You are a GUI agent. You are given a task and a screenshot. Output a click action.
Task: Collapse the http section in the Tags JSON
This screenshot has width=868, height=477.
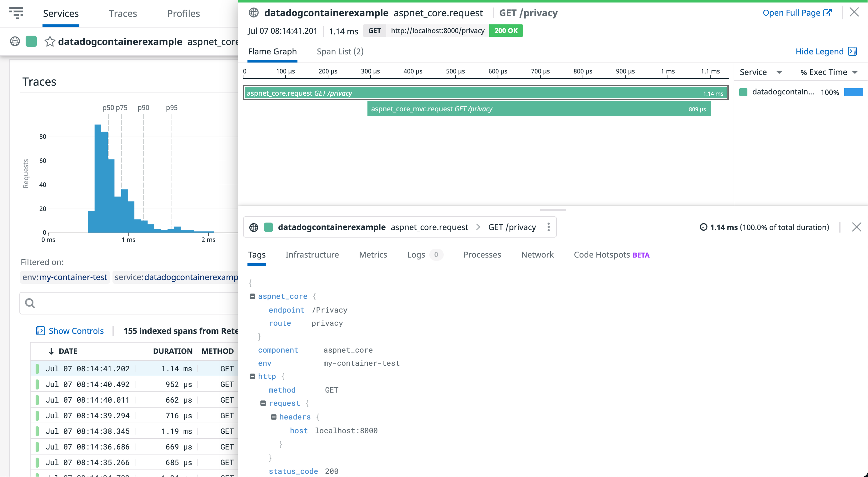tap(253, 376)
